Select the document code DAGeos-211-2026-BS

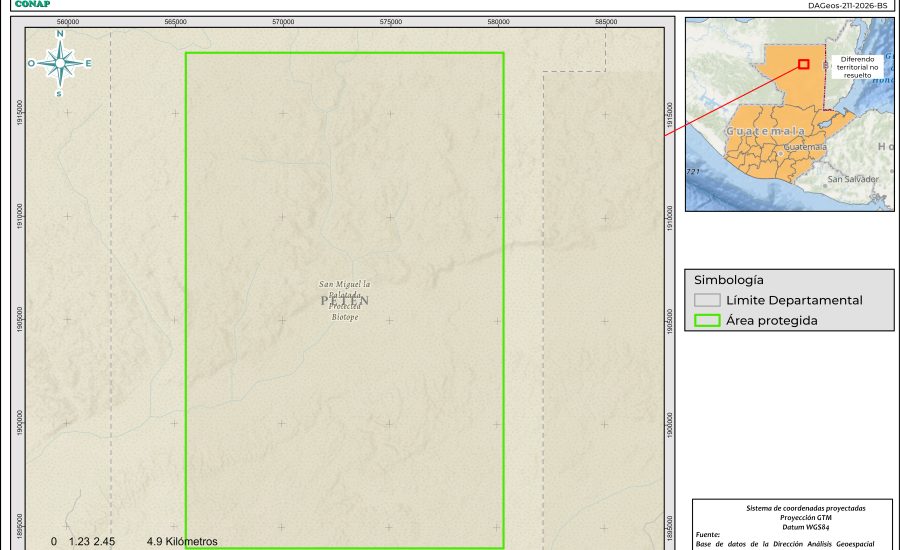click(x=847, y=5)
